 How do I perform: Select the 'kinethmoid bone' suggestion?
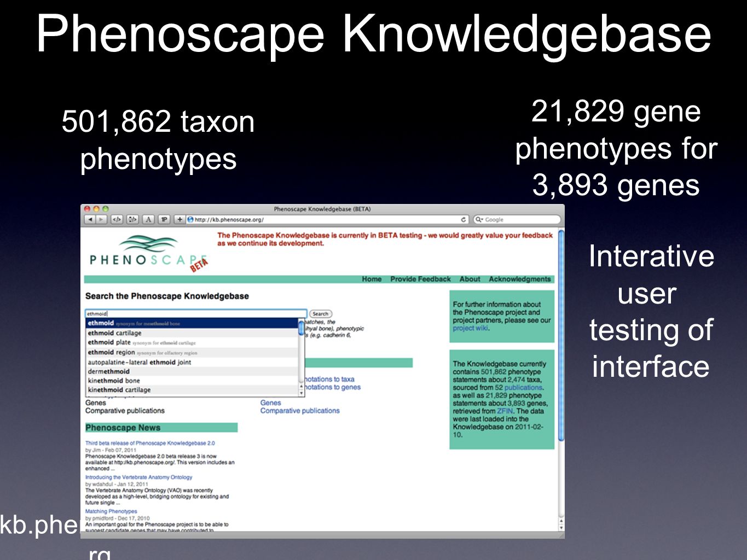(x=193, y=381)
